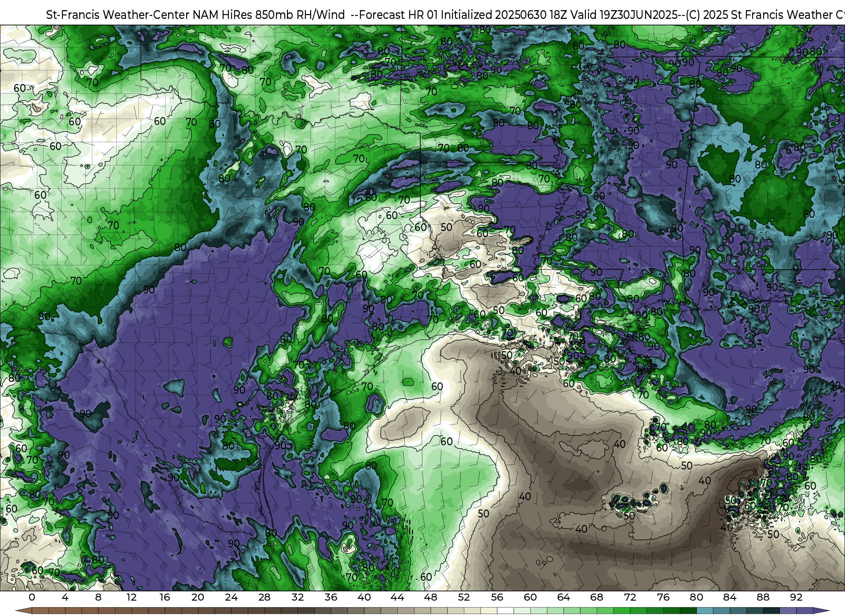Screen dimensions: 845x616
Task: Click the '92' colorbar tick label
Action: (796, 598)
